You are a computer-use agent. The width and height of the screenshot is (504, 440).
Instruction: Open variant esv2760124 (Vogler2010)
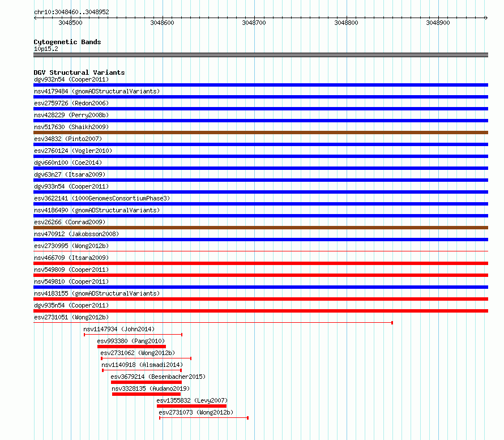[73, 151]
